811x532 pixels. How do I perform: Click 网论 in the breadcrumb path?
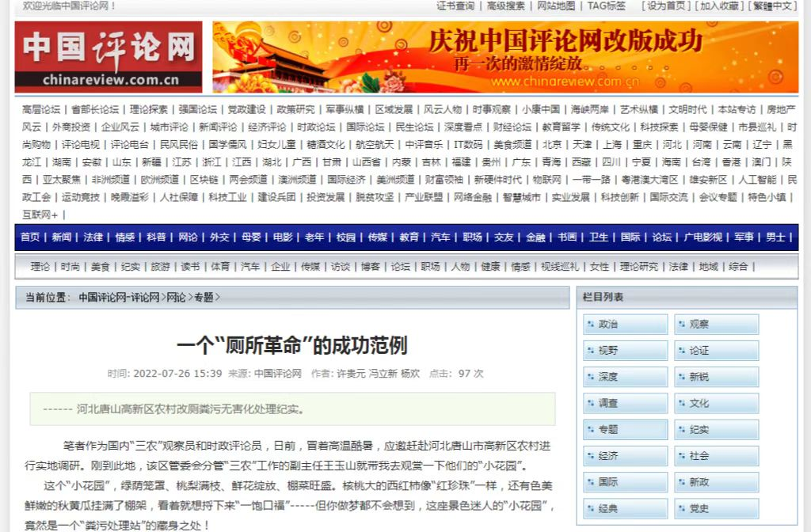177,298
